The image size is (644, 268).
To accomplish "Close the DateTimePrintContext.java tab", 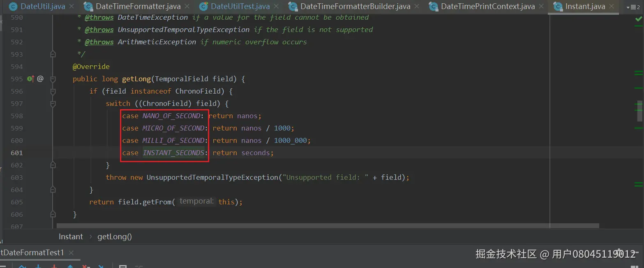I will click(542, 7).
